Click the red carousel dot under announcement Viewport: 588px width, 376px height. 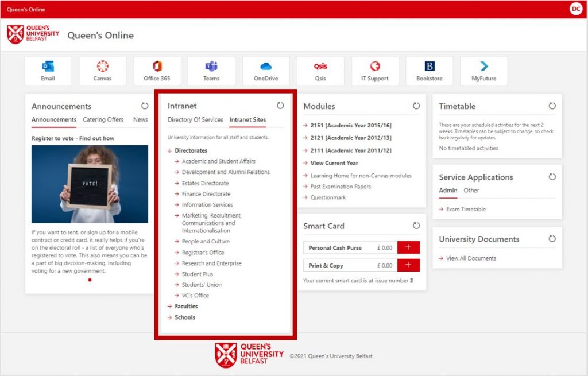click(x=90, y=280)
